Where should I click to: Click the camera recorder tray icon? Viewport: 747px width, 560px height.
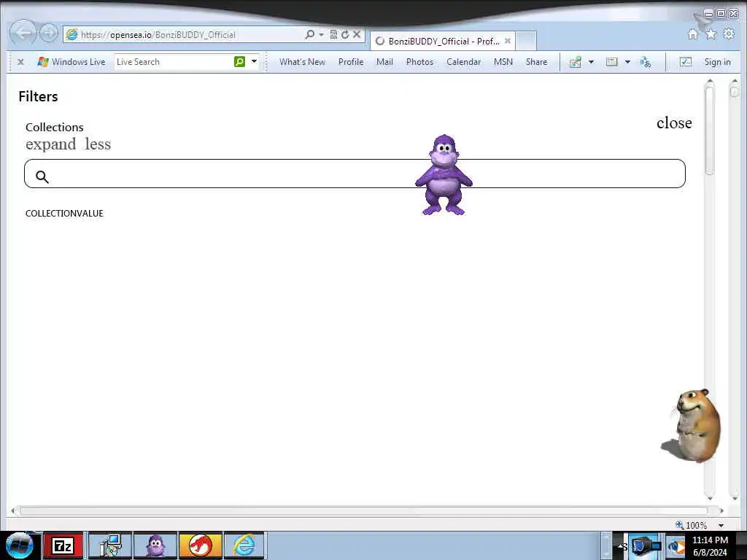[x=645, y=545]
